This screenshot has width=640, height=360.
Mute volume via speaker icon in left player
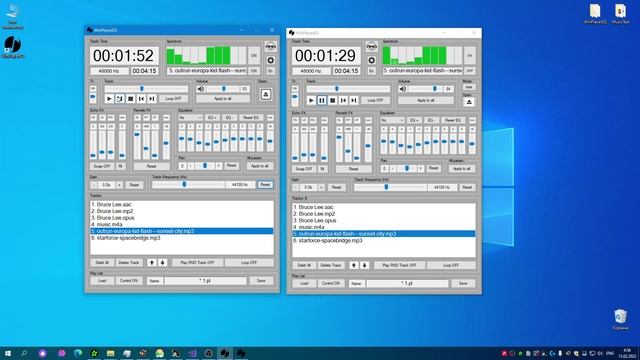point(200,89)
